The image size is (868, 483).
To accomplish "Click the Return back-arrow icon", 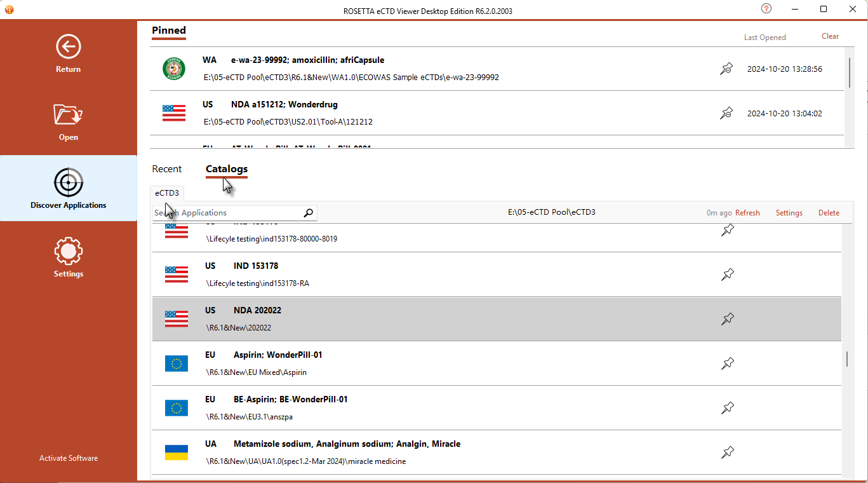I will click(68, 46).
